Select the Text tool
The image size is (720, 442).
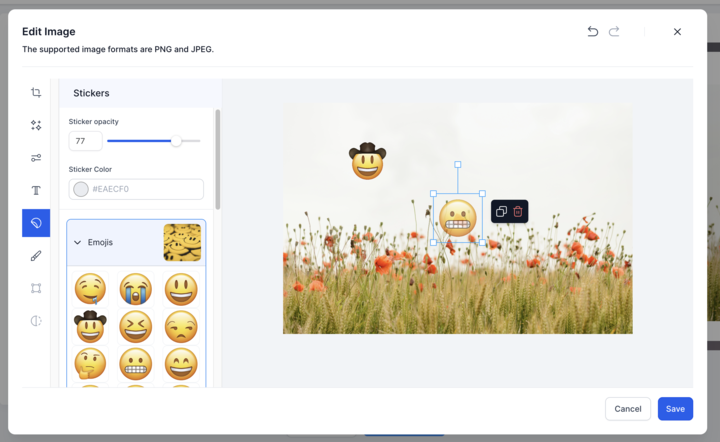point(36,190)
